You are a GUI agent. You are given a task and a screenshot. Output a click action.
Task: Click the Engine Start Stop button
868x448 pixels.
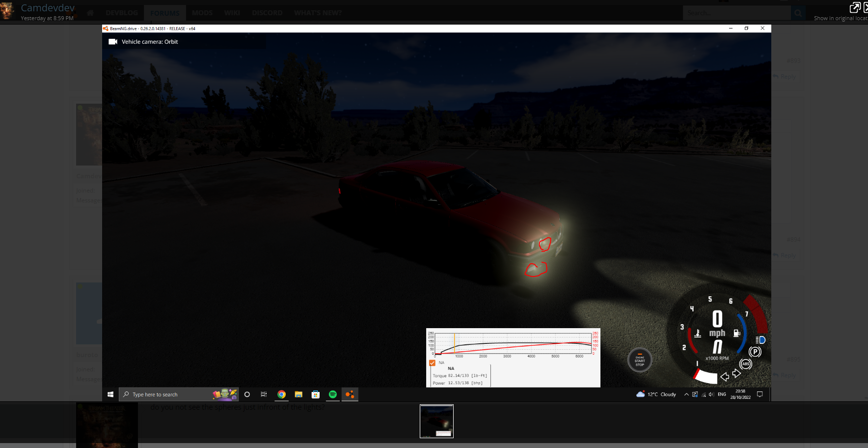[640, 361]
